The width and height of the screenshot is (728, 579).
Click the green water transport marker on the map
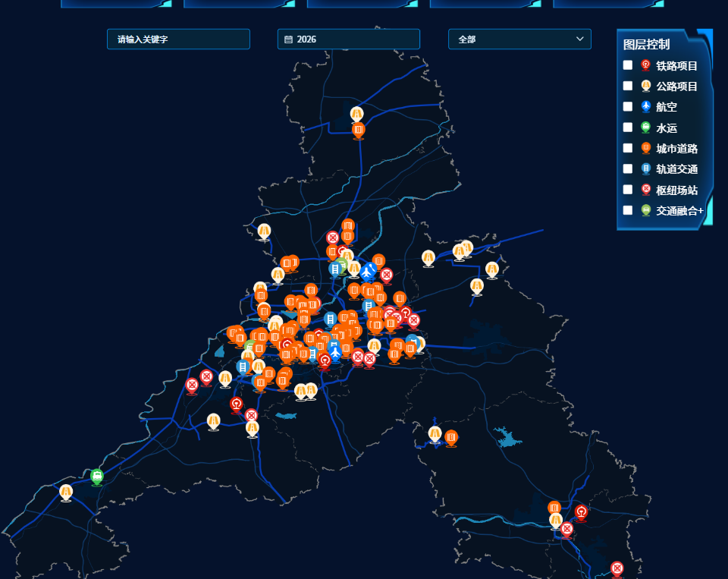(96, 476)
